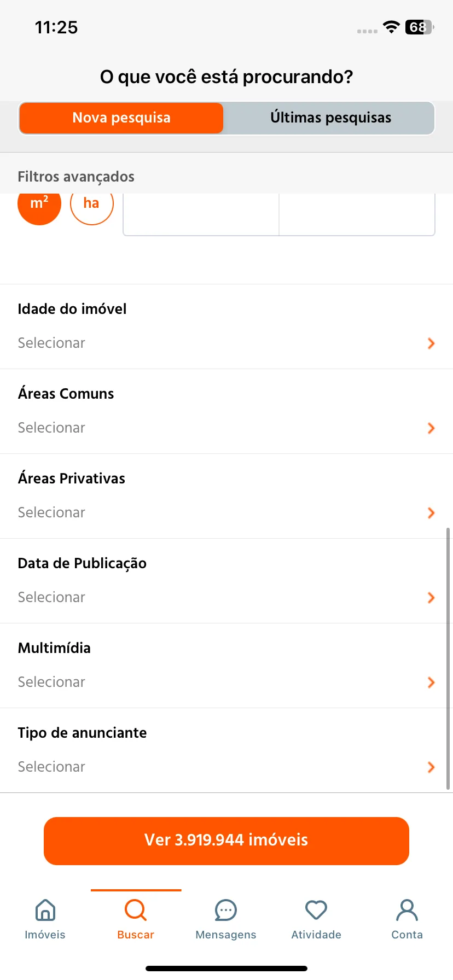
Task: Tap the Buscar magnifier icon
Action: click(x=136, y=911)
